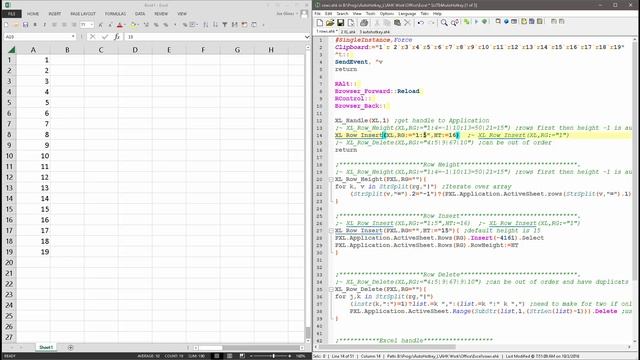Viewport: 640px width, 360px height.
Task: Click Excel Save icon in quick toolbar
Action: [25, 25]
